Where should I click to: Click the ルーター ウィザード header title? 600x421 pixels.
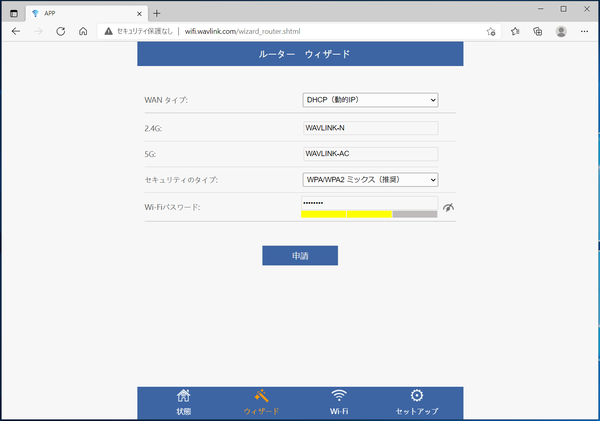pos(304,54)
